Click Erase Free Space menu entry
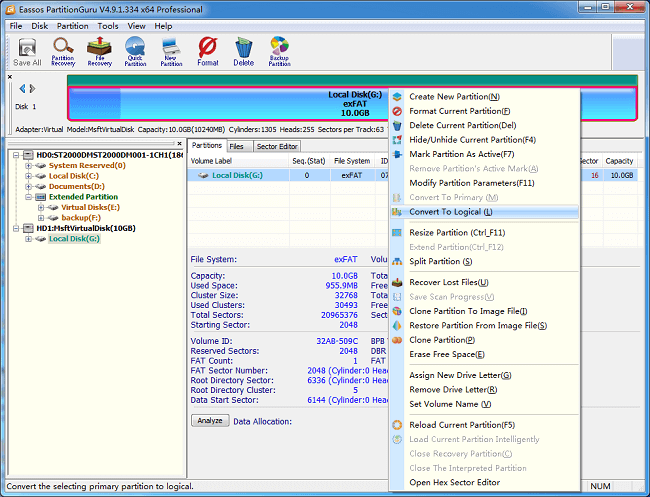 tap(445, 354)
